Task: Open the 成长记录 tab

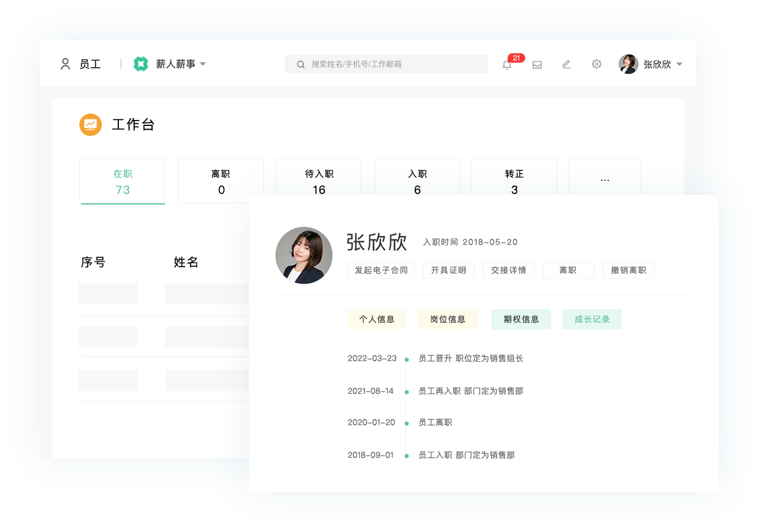Action: [592, 319]
